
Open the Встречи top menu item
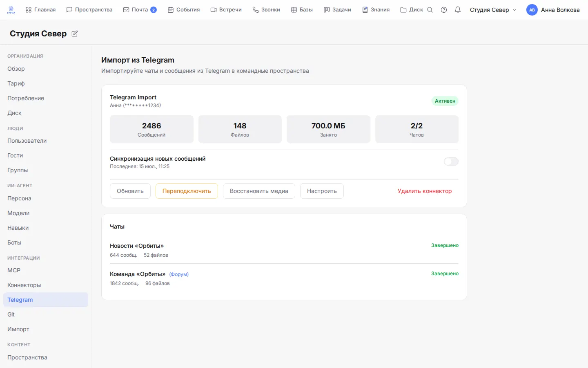226,10
